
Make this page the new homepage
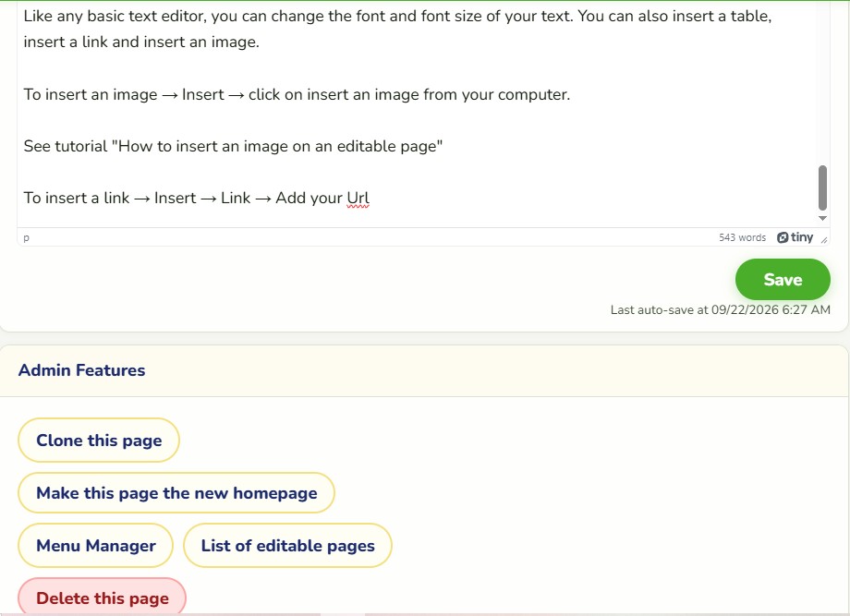point(176,492)
